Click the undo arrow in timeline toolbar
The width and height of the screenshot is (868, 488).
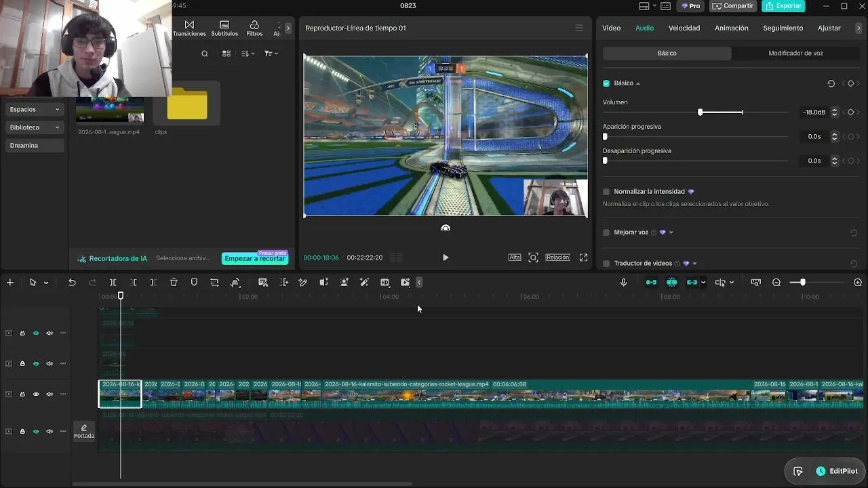72,283
